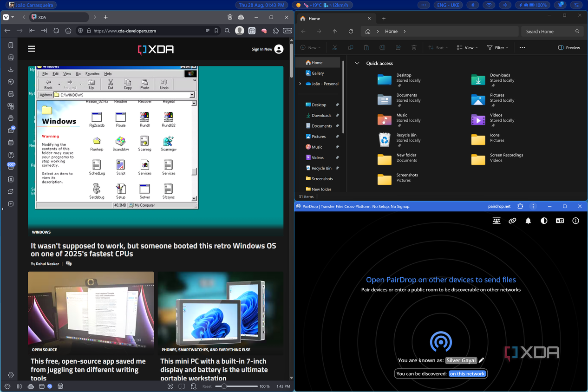Edit the Silver Gayal device name pencil
This screenshot has height=392, width=588.
pos(482,360)
